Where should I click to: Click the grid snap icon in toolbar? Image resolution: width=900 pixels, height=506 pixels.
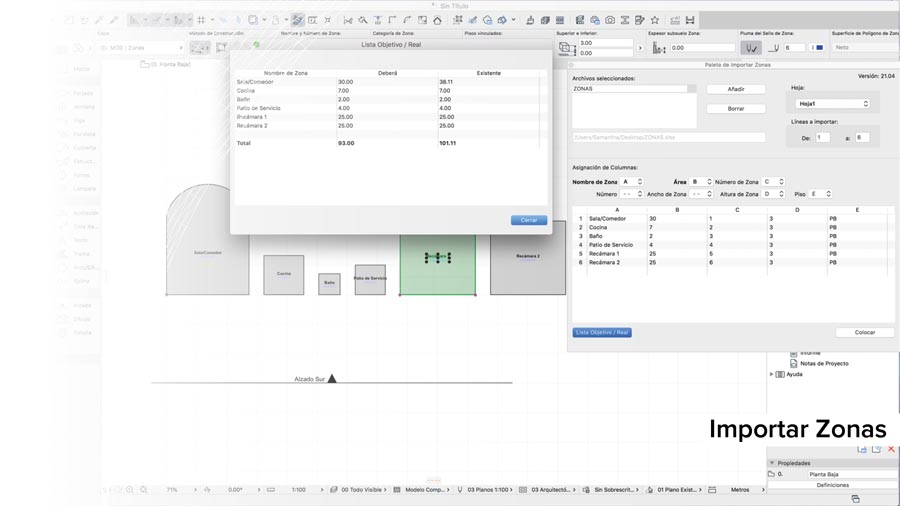pyautogui.click(x=201, y=19)
